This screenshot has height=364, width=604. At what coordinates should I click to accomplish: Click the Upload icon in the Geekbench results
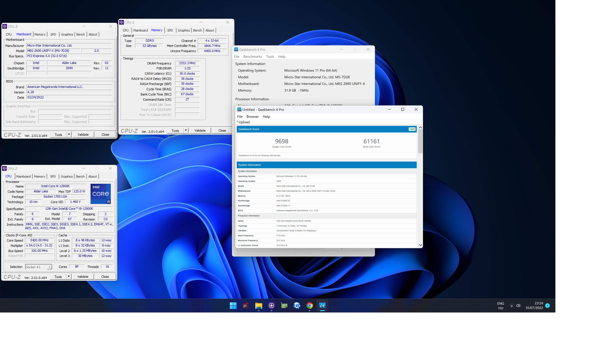237,121
